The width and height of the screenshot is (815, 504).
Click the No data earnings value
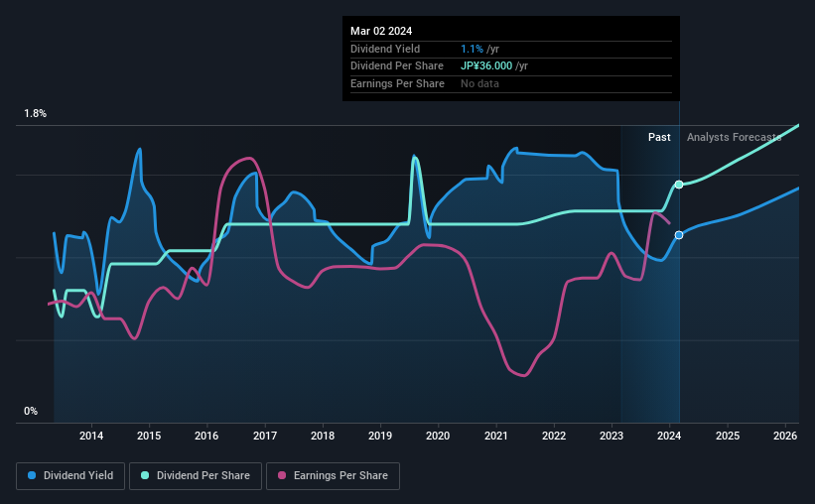[x=479, y=83]
